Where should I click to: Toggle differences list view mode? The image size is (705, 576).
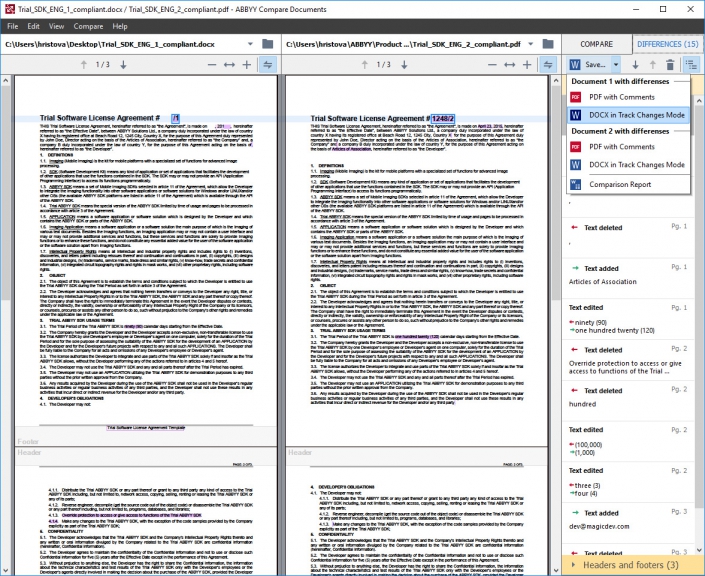point(692,65)
